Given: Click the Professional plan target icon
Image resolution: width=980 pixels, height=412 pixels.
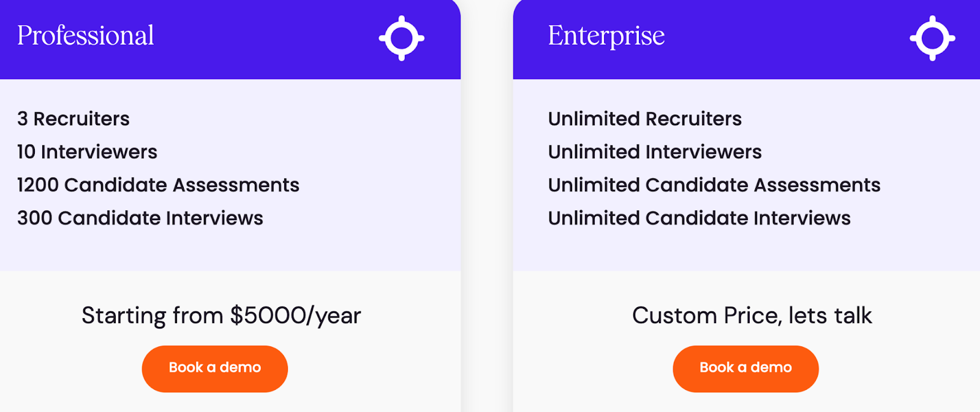Looking at the screenshot, I should [x=402, y=38].
